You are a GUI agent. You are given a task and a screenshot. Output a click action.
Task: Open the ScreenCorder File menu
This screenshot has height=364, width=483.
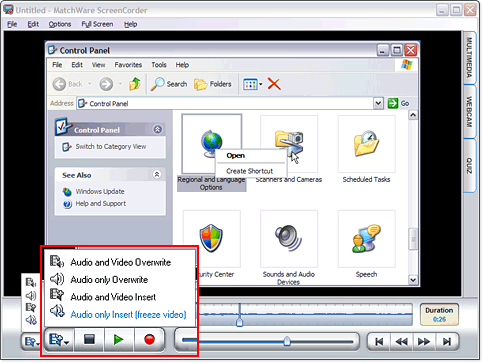pyautogui.click(x=12, y=24)
